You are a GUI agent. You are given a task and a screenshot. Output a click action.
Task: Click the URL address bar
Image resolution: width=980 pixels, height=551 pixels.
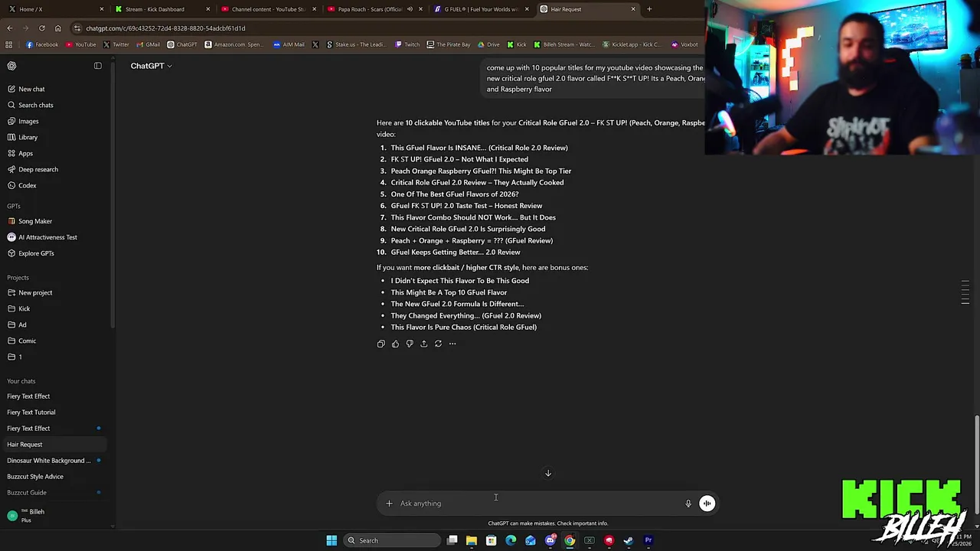pos(383,28)
